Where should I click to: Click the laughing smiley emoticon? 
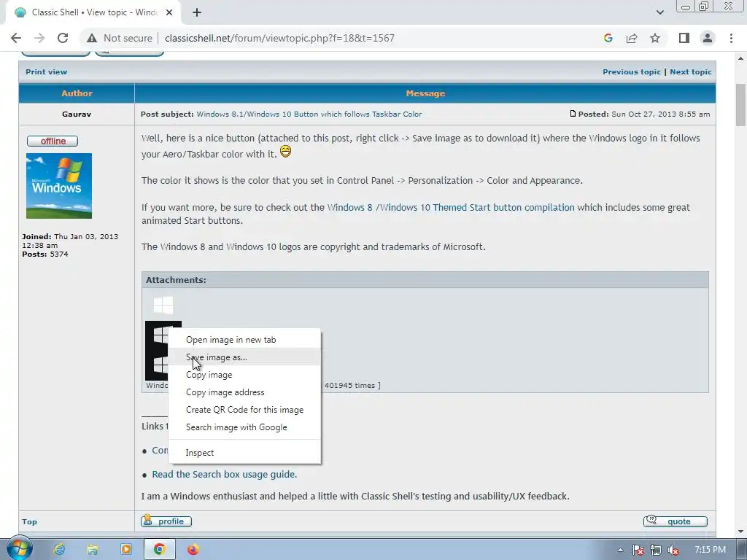[x=285, y=152]
